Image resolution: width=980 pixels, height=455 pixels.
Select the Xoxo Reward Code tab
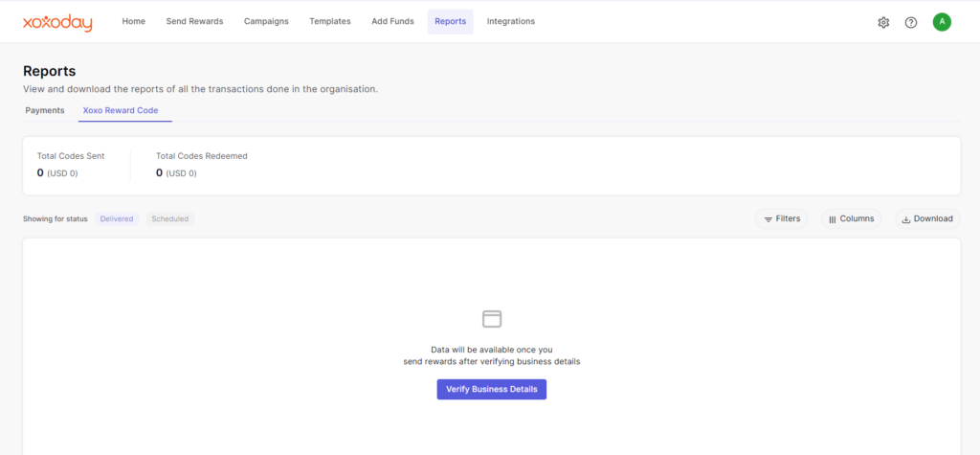click(x=121, y=110)
